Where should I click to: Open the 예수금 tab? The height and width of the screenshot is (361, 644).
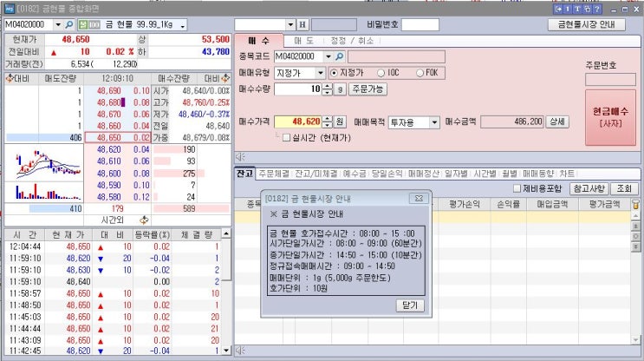pyautogui.click(x=355, y=174)
